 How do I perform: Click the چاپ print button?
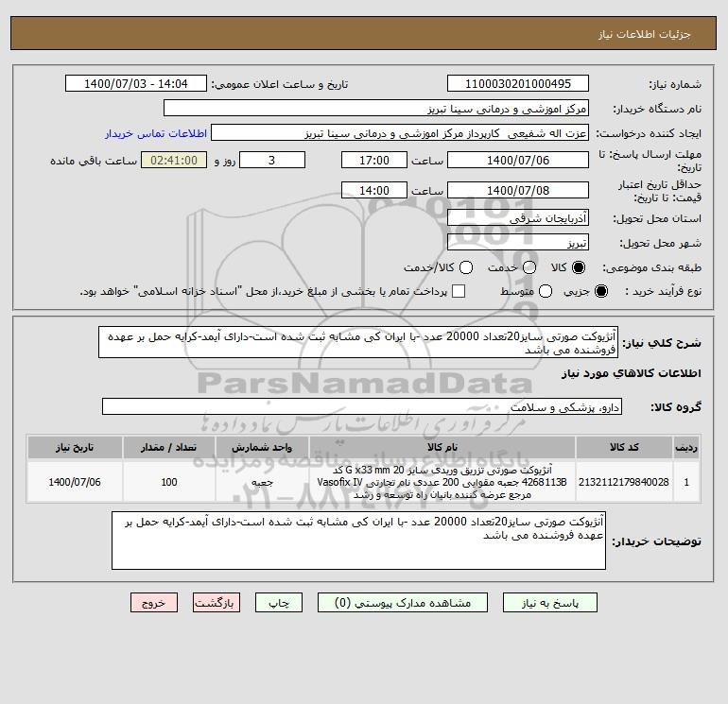coord(279,603)
